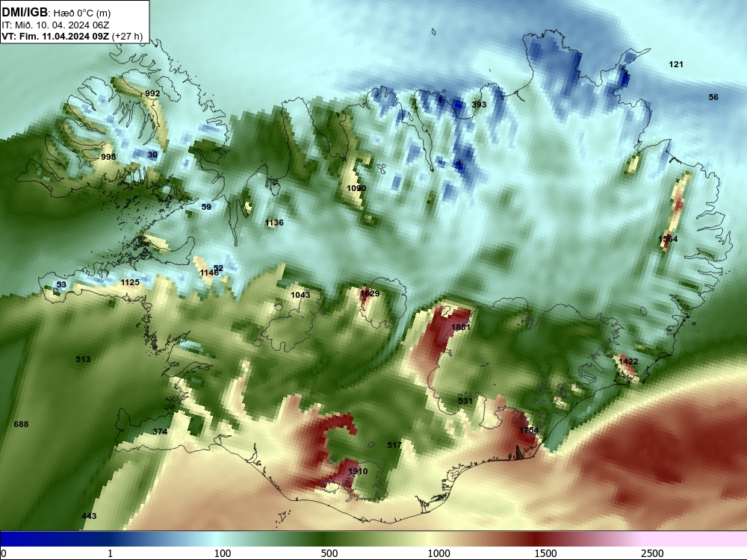
Task: Select the 1881 map value
Action: (461, 327)
